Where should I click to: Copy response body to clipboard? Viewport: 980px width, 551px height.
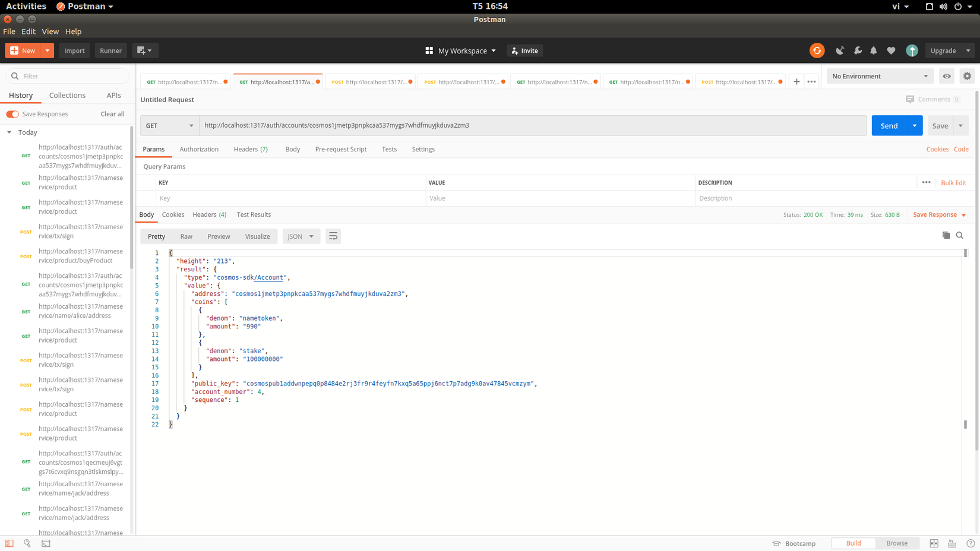[946, 235]
